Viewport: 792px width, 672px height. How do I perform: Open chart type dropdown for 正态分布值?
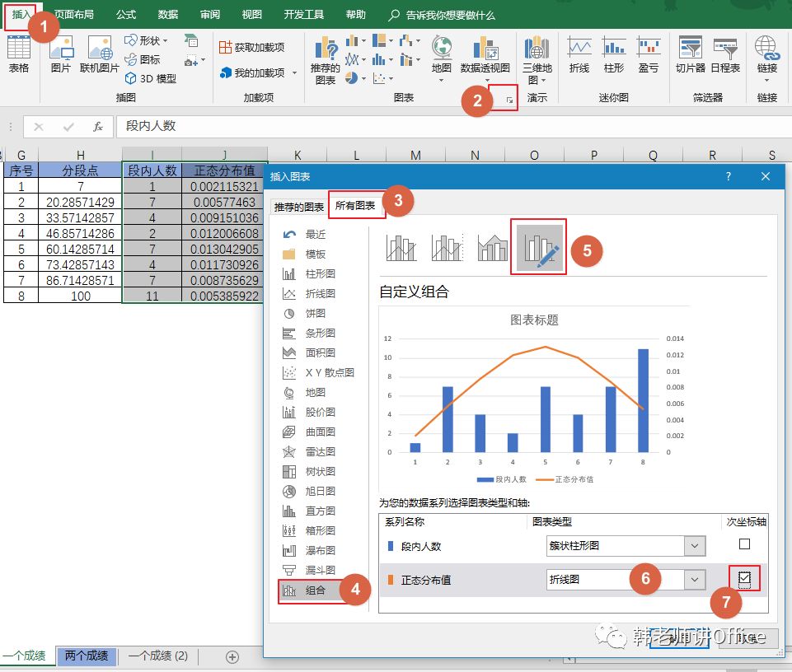pos(695,580)
